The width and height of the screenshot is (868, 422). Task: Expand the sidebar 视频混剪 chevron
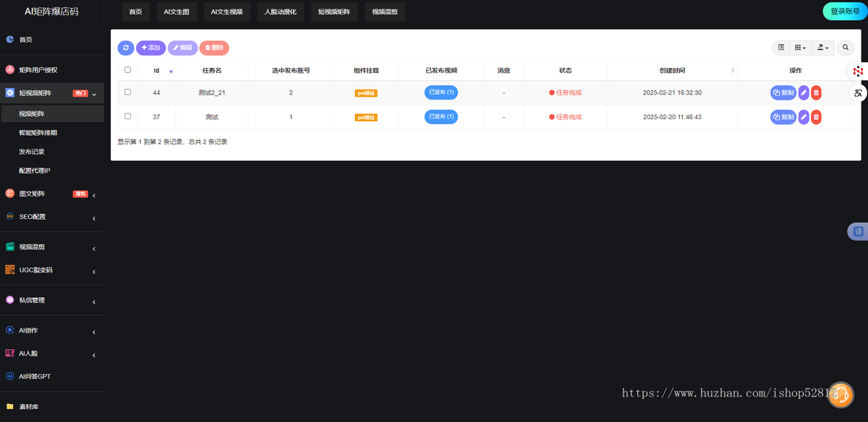tap(94, 249)
